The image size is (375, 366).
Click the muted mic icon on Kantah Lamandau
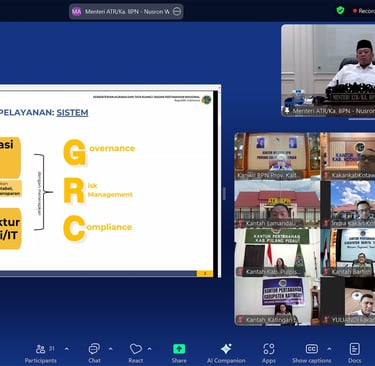(x=240, y=223)
